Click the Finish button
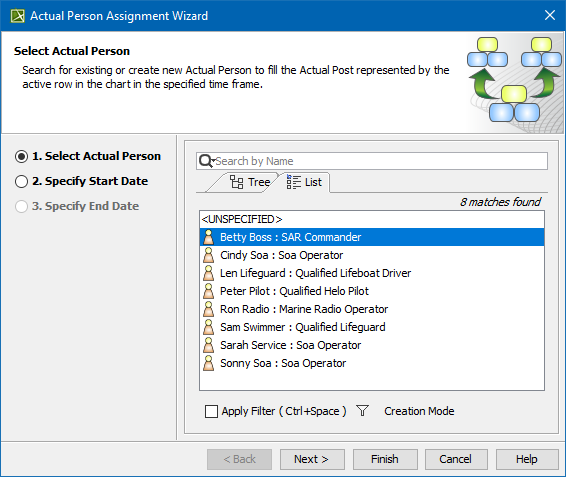 (x=385, y=459)
